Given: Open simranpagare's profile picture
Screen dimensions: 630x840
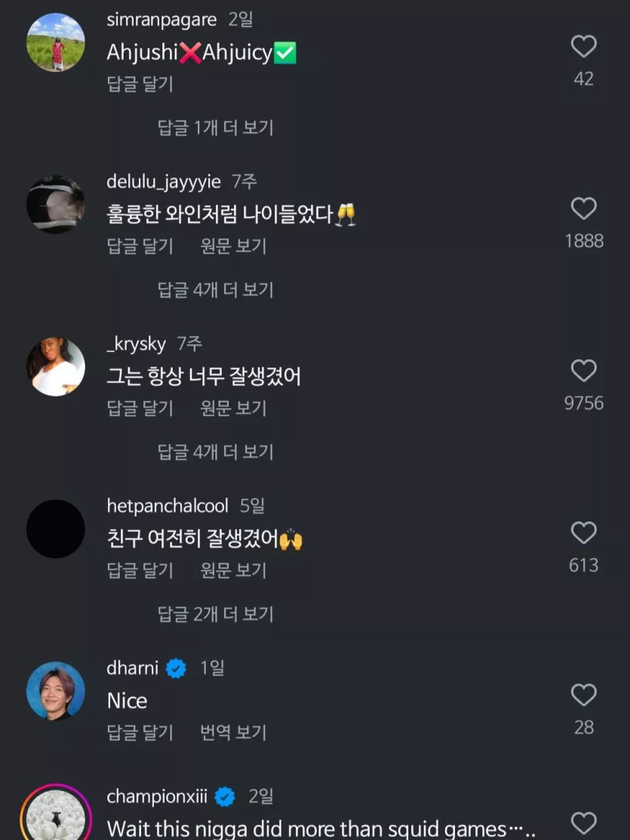Looking at the screenshot, I should 56,42.
